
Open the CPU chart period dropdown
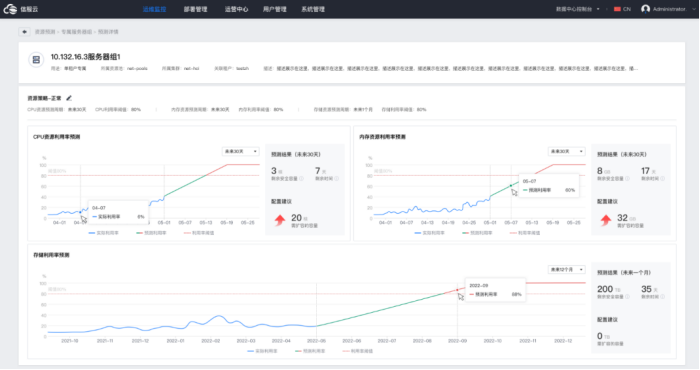coord(241,152)
